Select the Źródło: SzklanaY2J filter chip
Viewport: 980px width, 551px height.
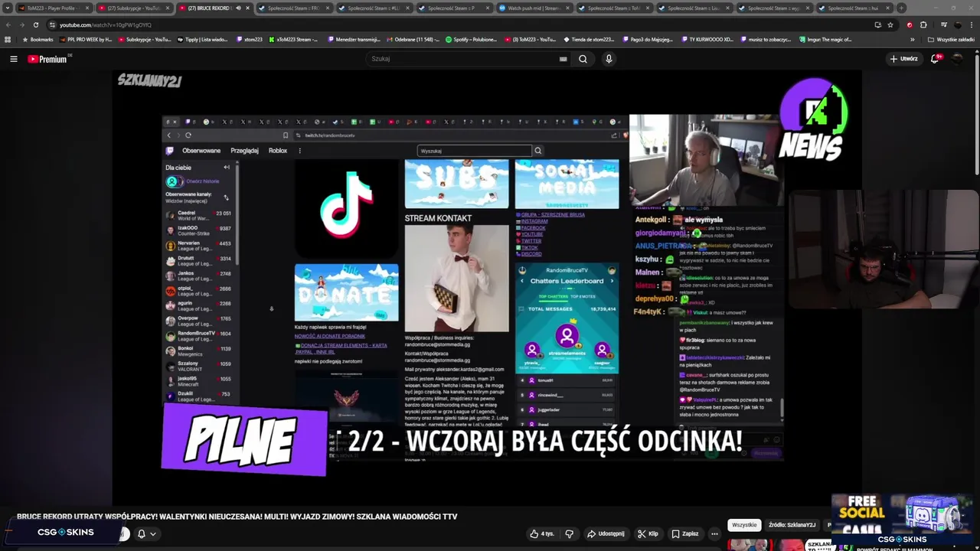[792, 525]
